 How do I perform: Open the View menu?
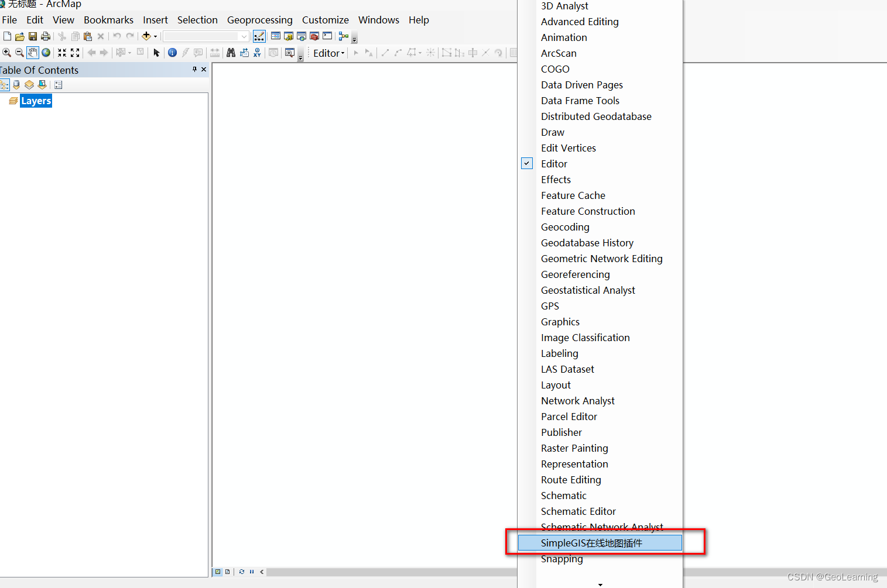click(x=63, y=20)
